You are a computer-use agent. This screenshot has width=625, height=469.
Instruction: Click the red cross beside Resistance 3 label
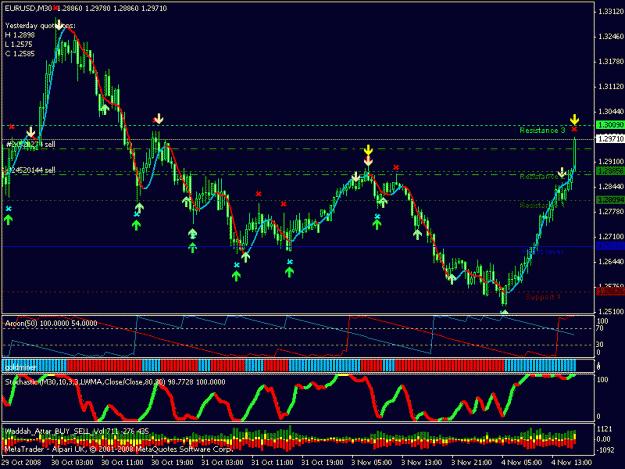tap(574, 129)
